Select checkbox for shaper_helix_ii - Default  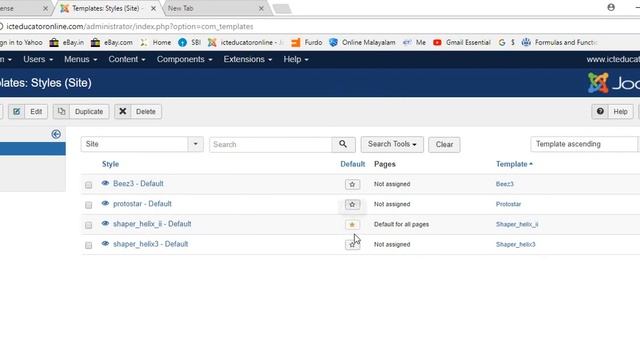click(x=89, y=225)
